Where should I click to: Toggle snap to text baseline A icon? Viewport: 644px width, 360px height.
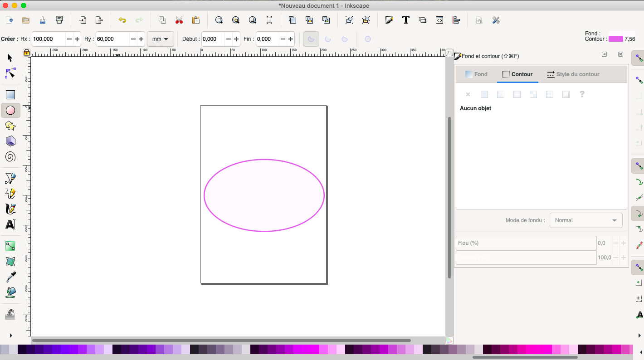[639, 315]
